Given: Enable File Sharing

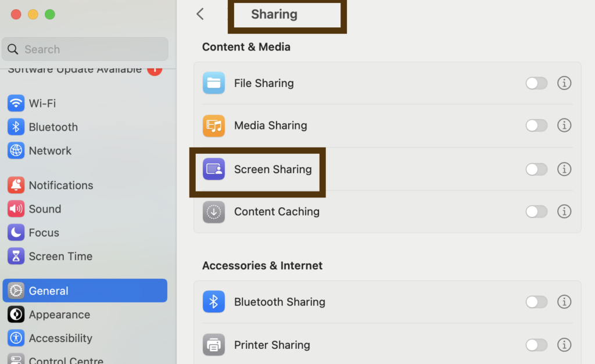Looking at the screenshot, I should click(536, 83).
